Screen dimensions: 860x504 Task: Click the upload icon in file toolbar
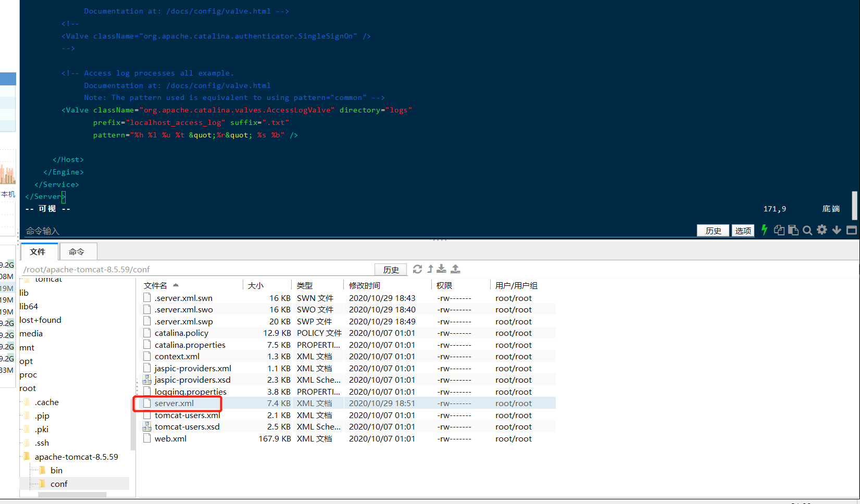455,269
